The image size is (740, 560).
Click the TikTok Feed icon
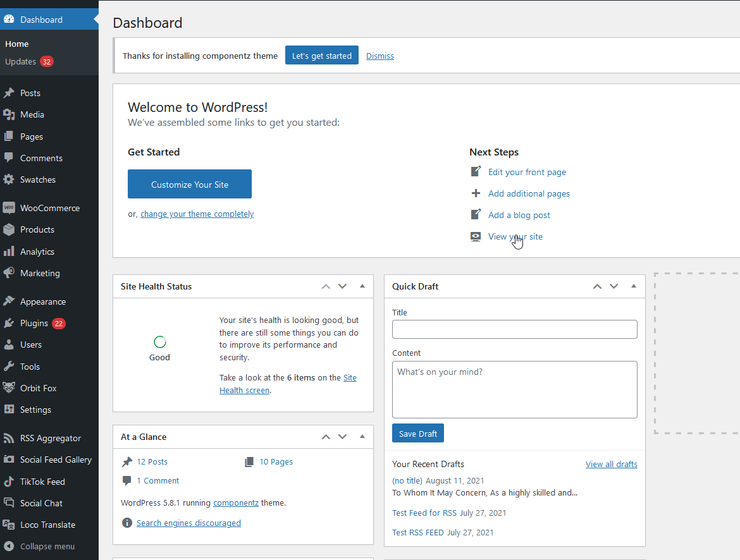tap(9, 482)
